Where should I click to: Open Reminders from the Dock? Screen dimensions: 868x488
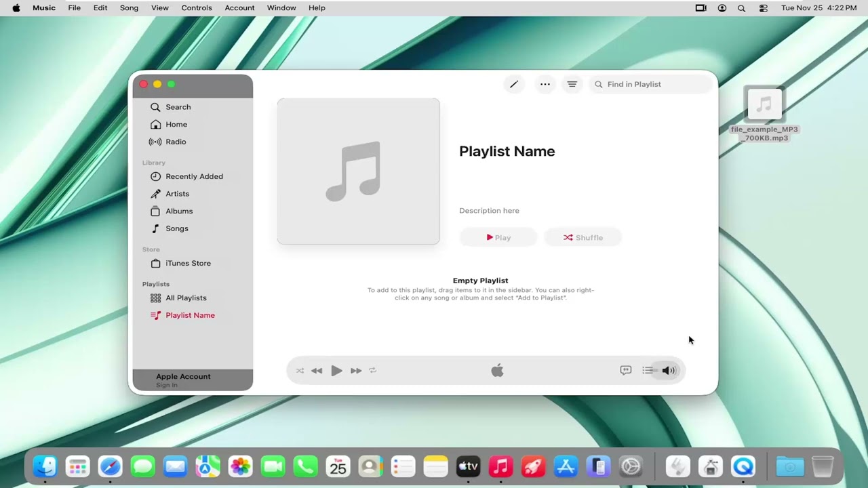point(403,466)
